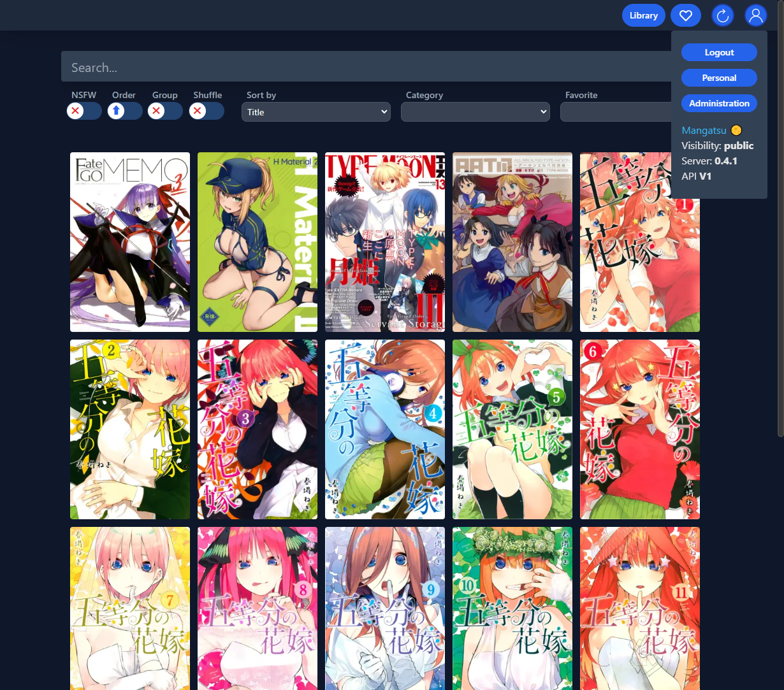Open Gotoubun no Hanayome volume 10 cover

(512, 608)
